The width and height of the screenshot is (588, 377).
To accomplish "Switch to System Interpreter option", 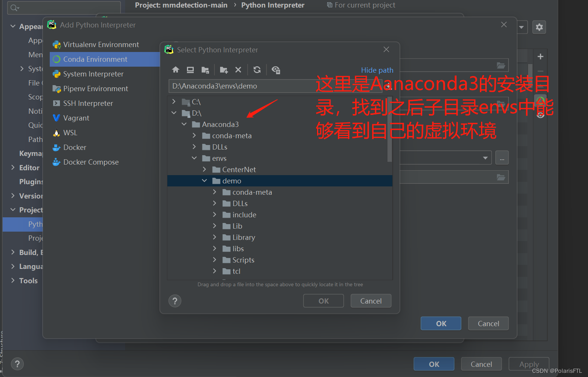I will point(93,74).
